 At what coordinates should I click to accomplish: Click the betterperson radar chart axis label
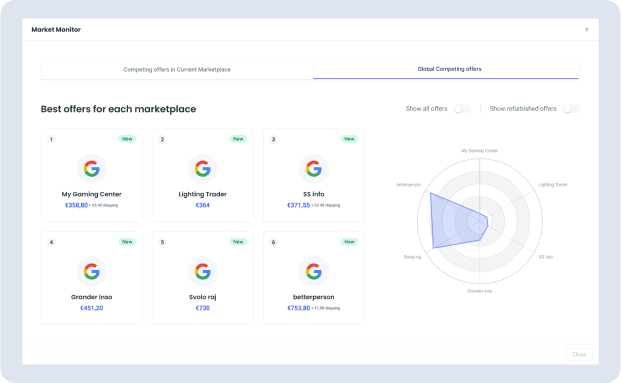408,185
